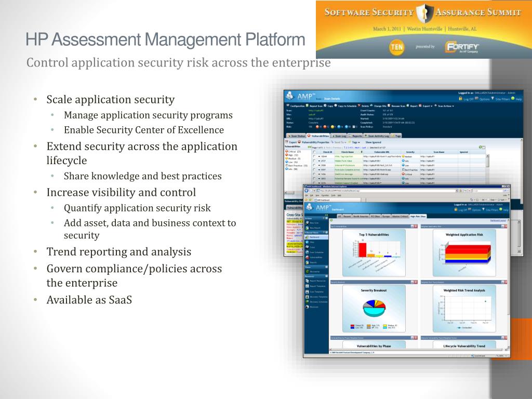Open Scan Schedules in Dashboard sidebar
Image resolution: width=532 pixels, height=399 pixels.
(x=314, y=252)
